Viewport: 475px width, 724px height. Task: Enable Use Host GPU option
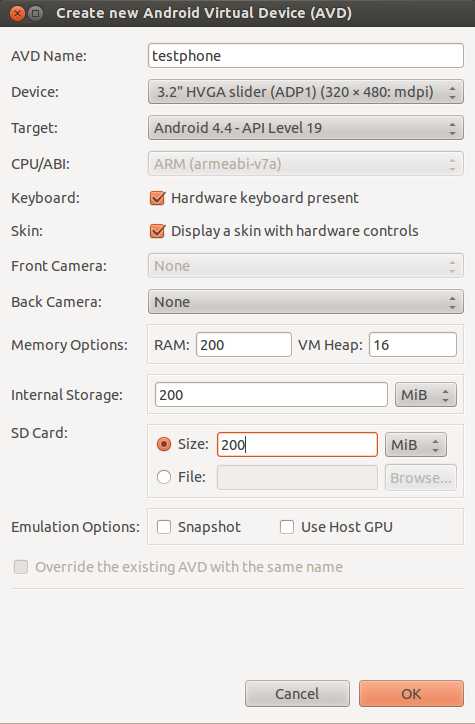(287, 527)
